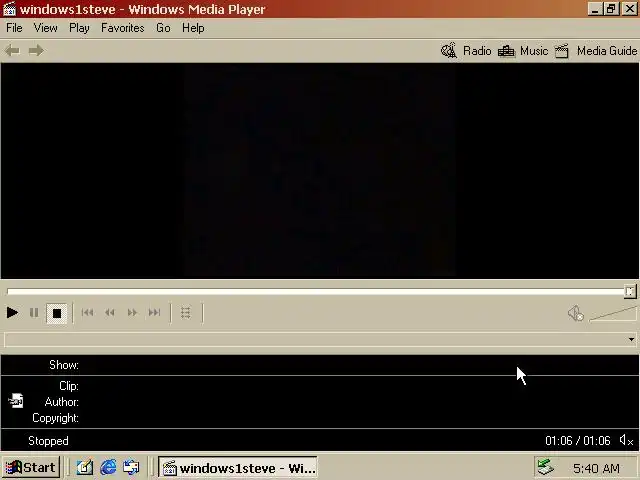Close the Windows Media Player window
The image size is (640, 480).
629,9
